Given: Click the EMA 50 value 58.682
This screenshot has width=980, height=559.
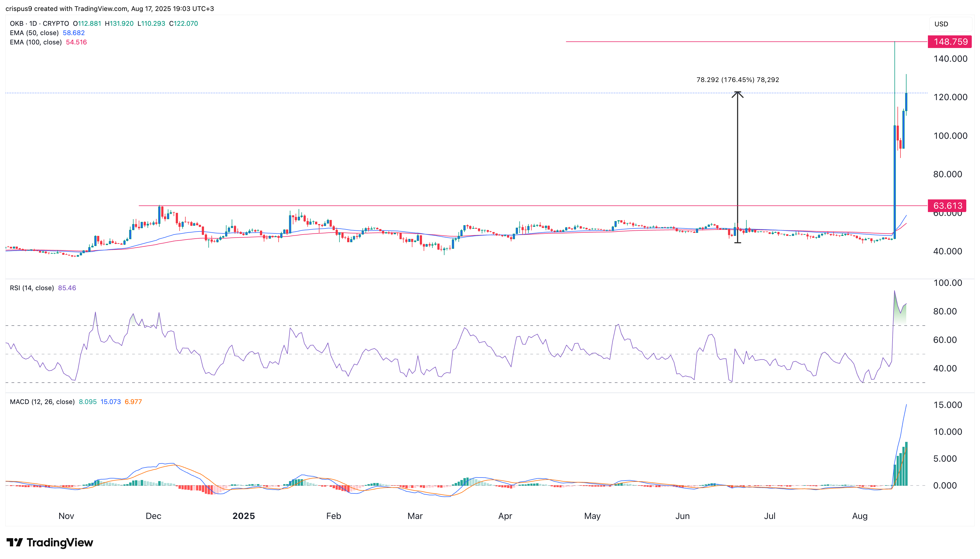Looking at the screenshot, I should pos(74,33).
